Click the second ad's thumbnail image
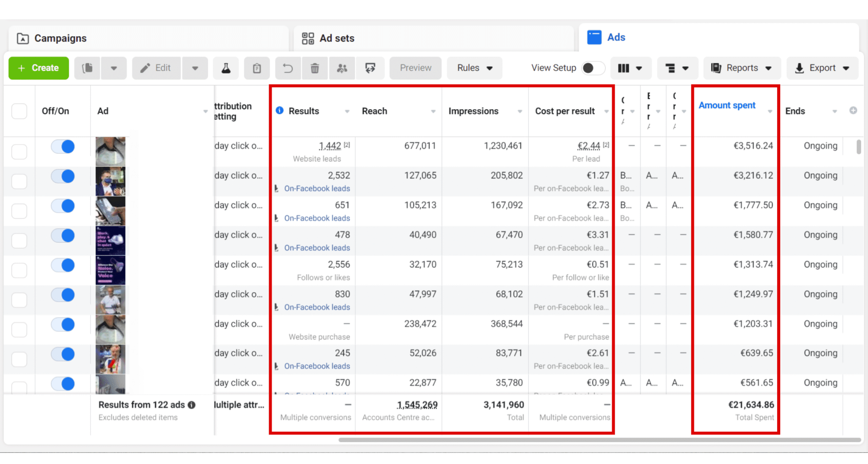The height and width of the screenshot is (464, 868). (111, 181)
